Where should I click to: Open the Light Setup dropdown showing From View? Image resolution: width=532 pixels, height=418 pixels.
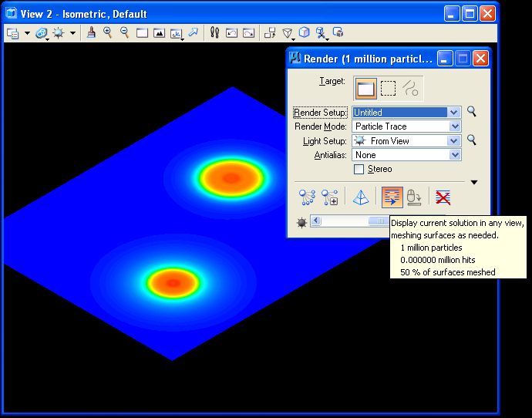coord(406,141)
